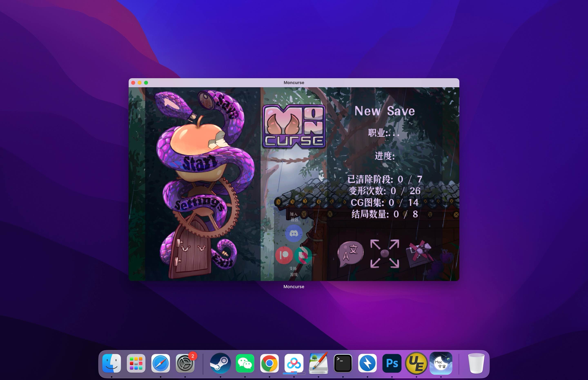The image size is (588, 380).
Task: Open the Patreon support page icon
Action: coord(284,256)
